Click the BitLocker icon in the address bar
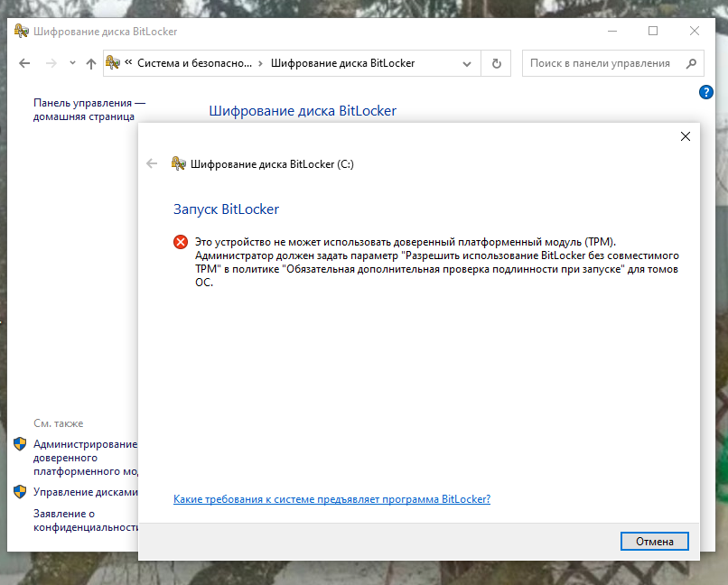728x585 pixels. tap(113, 62)
